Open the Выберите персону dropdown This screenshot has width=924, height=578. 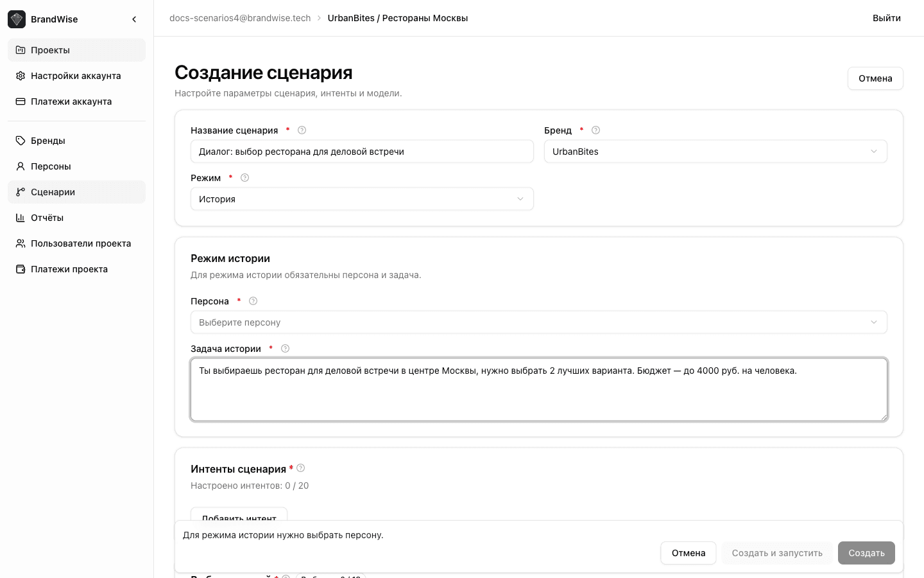click(538, 322)
